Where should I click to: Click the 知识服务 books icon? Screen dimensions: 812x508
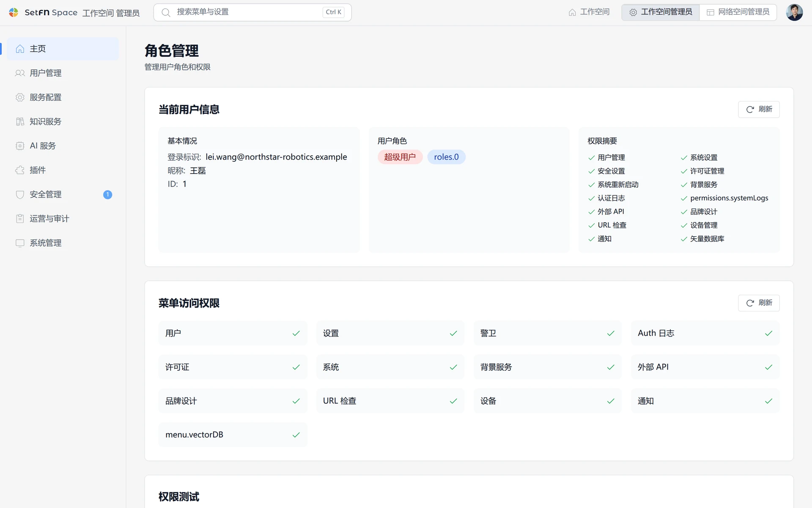(x=20, y=121)
